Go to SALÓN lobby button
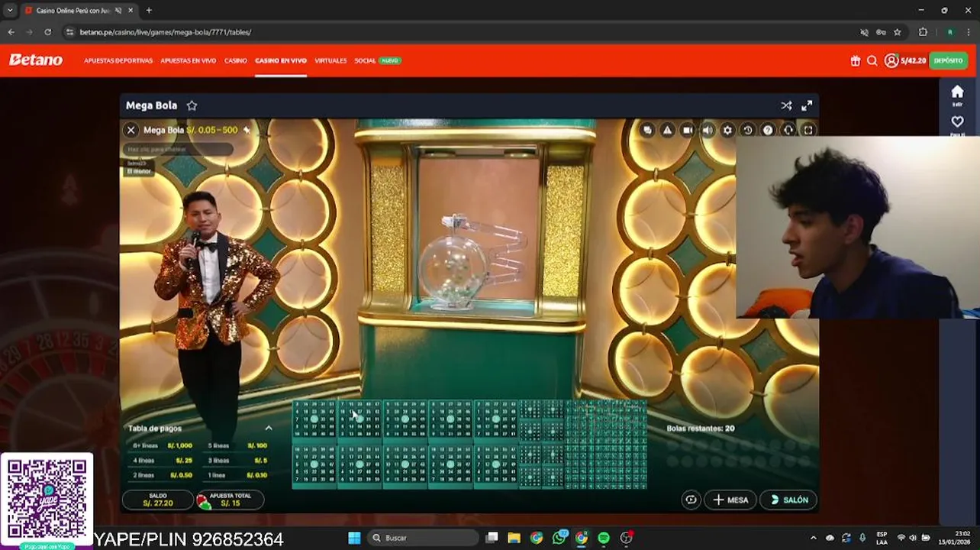This screenshot has height=550, width=980. pyautogui.click(x=788, y=500)
